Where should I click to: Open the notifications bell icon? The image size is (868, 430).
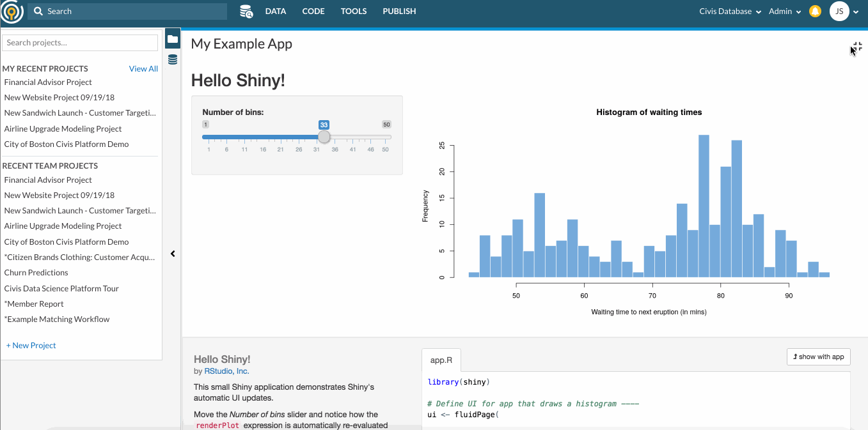815,12
